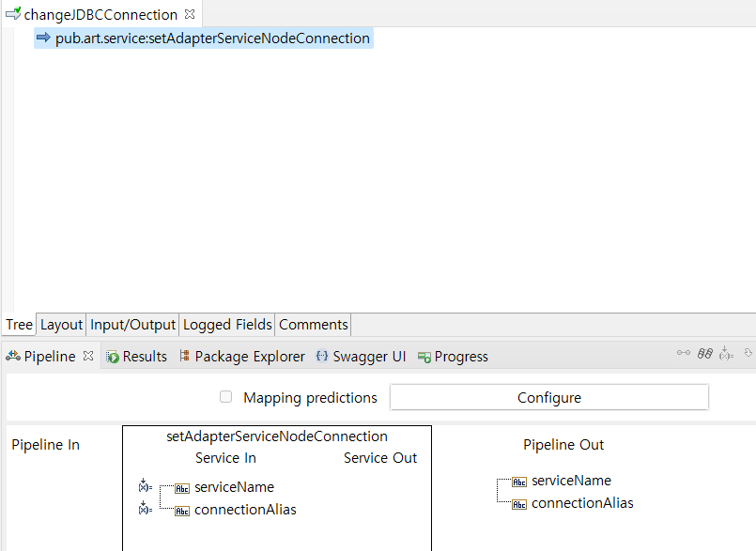The height and width of the screenshot is (551, 756).
Task: Select serviceName under Service In
Action: [234, 487]
